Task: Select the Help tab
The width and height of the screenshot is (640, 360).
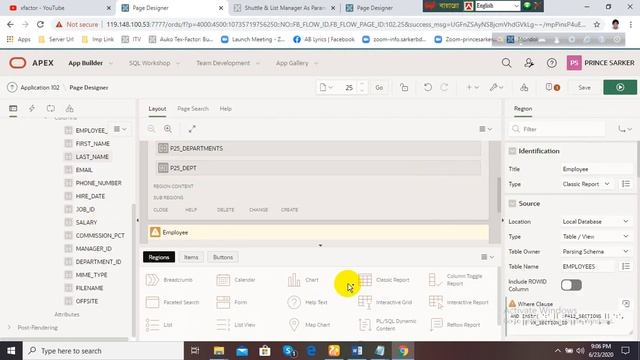Action: 225,109
